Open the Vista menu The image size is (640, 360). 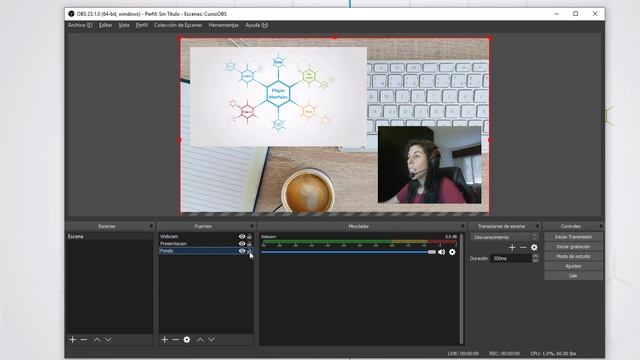pyautogui.click(x=124, y=25)
